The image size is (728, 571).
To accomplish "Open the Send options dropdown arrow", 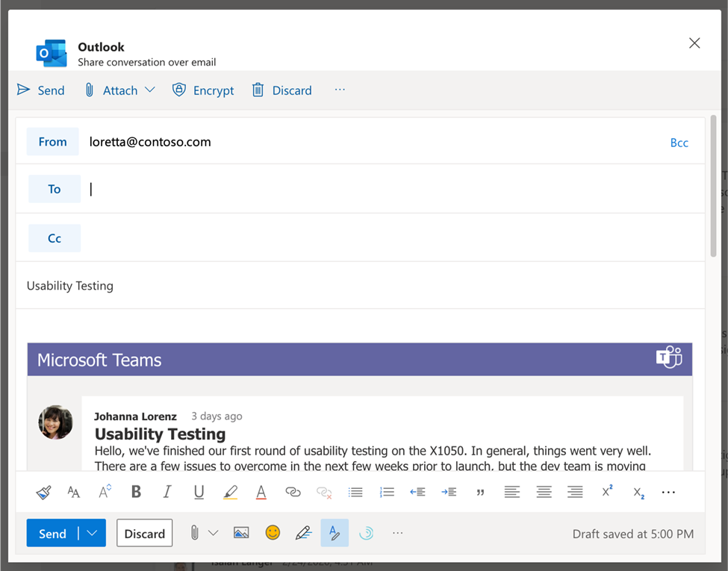I will tap(92, 534).
